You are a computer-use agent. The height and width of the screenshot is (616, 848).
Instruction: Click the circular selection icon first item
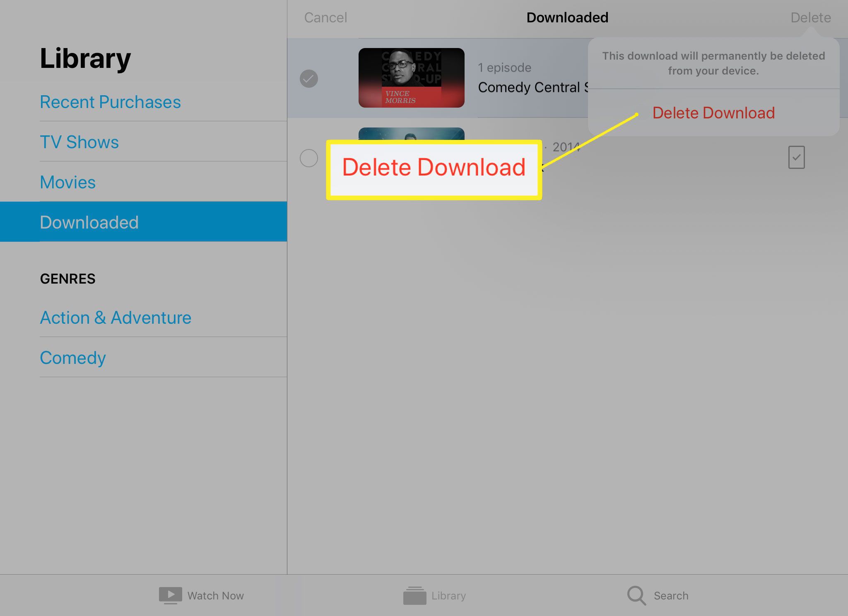(x=309, y=78)
